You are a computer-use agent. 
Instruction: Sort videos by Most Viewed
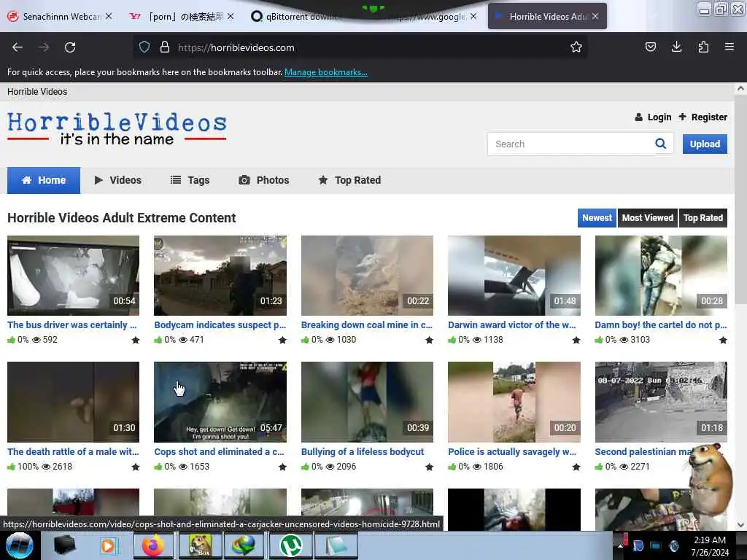(648, 217)
